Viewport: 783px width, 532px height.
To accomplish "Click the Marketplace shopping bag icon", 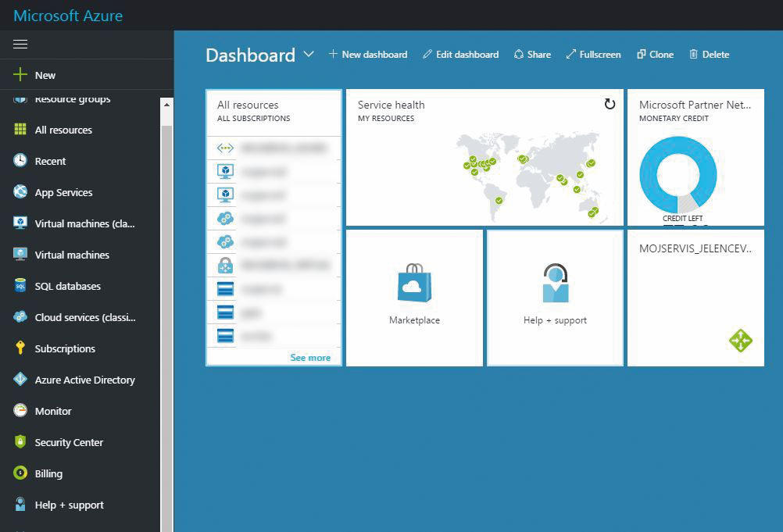I will pyautogui.click(x=414, y=283).
